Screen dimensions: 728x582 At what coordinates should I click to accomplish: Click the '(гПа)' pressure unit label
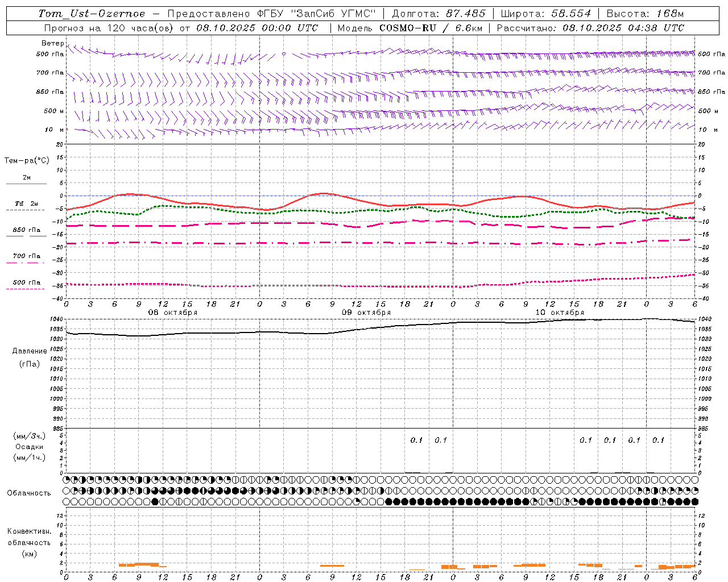tap(30, 364)
